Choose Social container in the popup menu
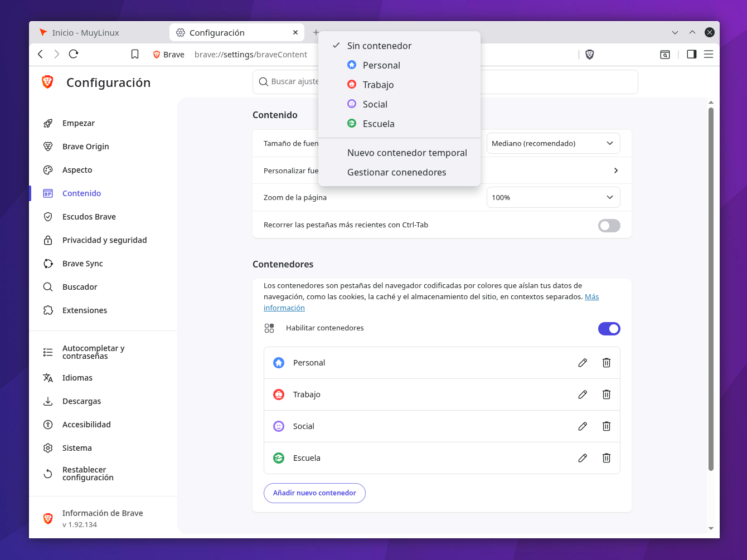This screenshot has height=560, width=747. (x=399, y=104)
